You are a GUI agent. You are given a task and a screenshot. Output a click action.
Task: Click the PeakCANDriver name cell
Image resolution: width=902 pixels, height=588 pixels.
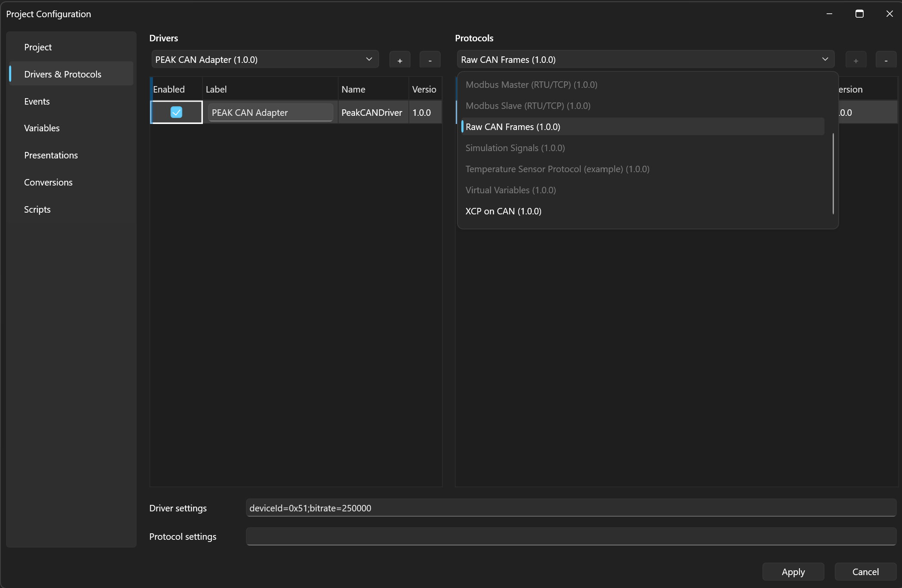pos(373,113)
